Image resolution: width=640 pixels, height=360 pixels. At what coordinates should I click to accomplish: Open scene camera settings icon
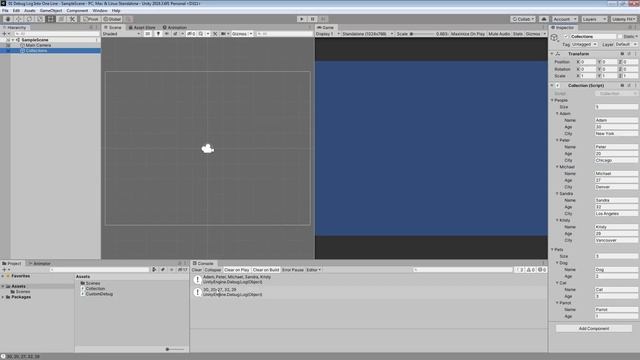coord(223,34)
